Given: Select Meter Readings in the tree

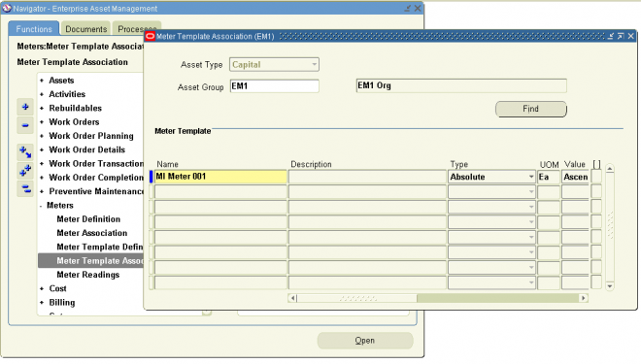Looking at the screenshot, I should tap(87, 275).
